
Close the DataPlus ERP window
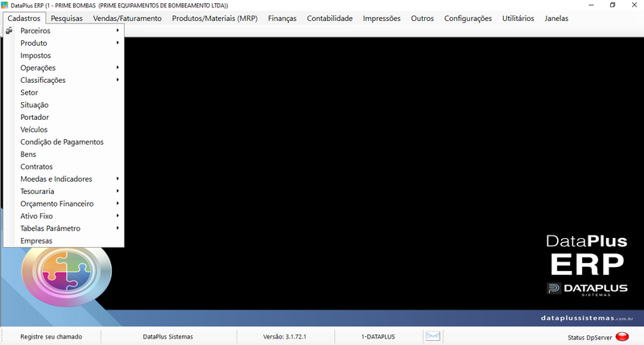634,5
